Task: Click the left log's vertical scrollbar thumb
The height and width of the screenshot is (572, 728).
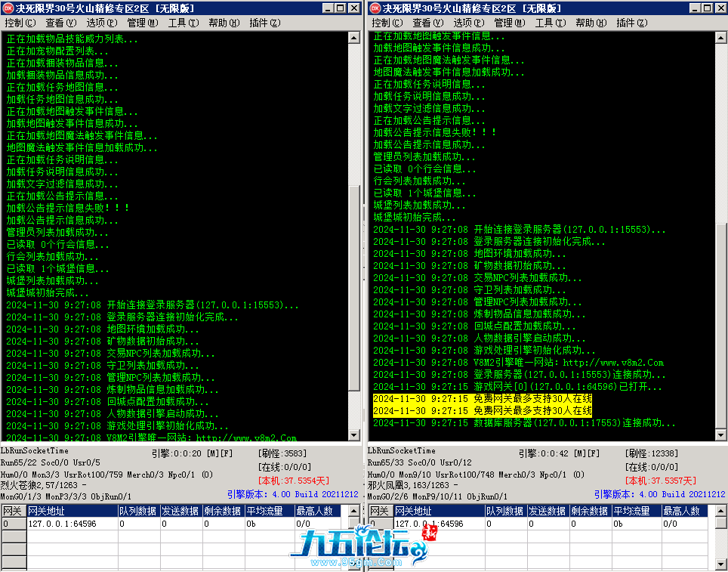Action: click(x=355, y=287)
